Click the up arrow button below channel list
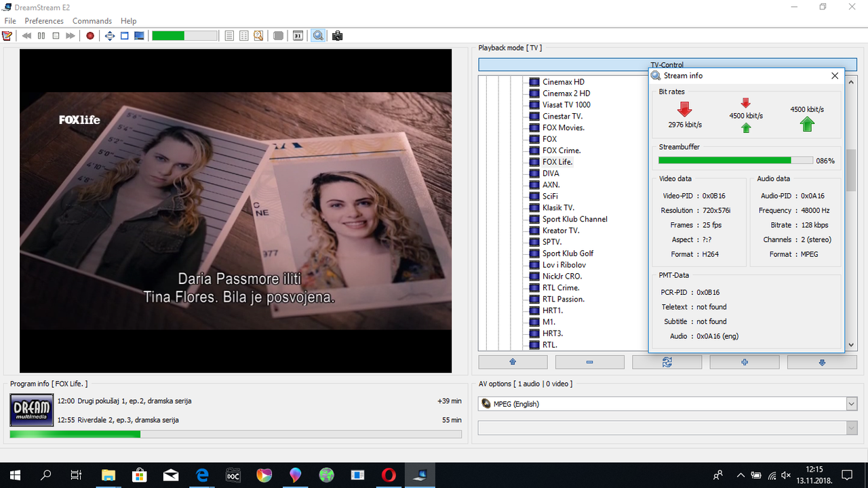The image size is (868, 488). pos(513,363)
